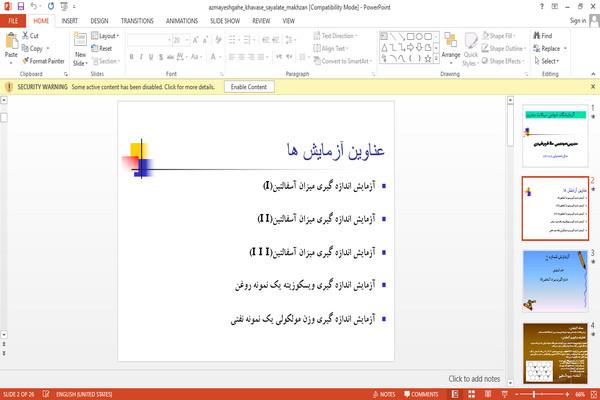Save the presentation from quick access toolbar
The image size is (600, 400).
point(21,7)
